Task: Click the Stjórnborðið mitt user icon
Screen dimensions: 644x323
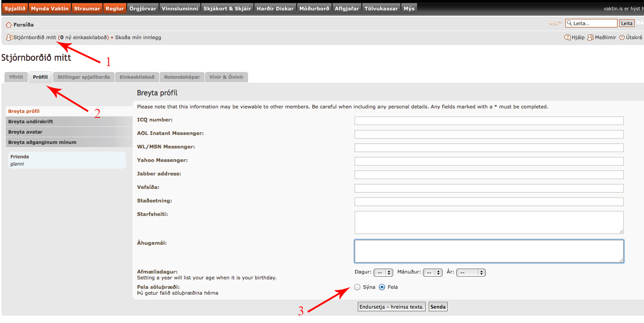Action: pos(9,37)
